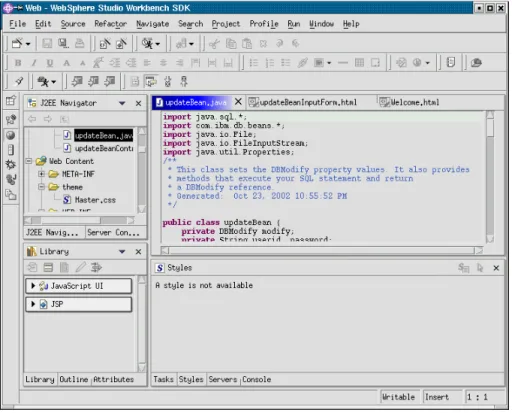The width and height of the screenshot is (512, 413).
Task: Click the Copy icon in toolbar
Action: pyautogui.click(x=231, y=43)
